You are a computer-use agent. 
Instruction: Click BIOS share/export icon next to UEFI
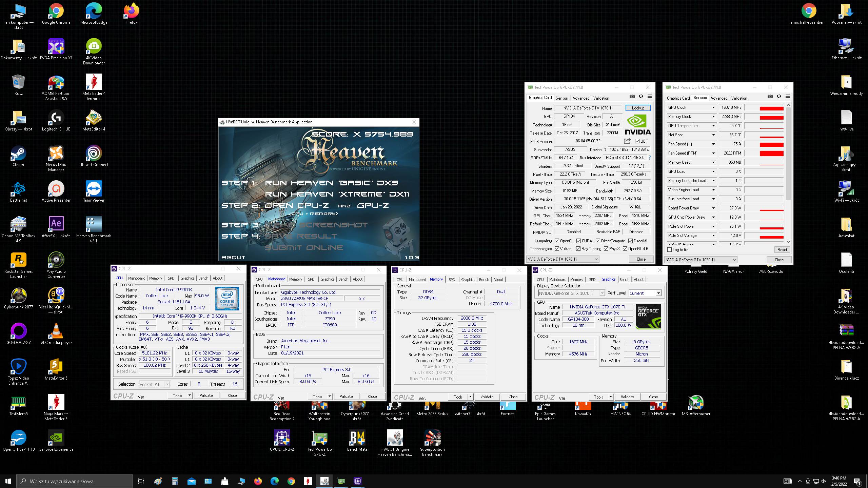627,141
